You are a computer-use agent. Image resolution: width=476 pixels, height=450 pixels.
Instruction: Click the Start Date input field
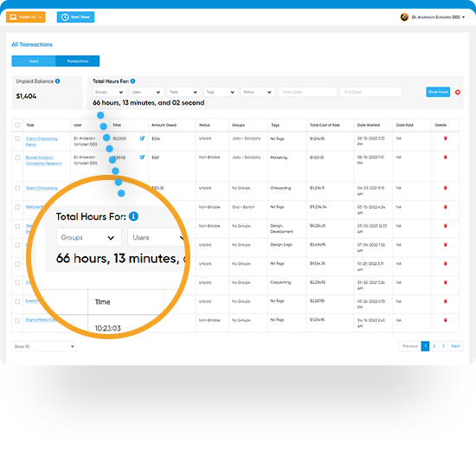[307, 92]
